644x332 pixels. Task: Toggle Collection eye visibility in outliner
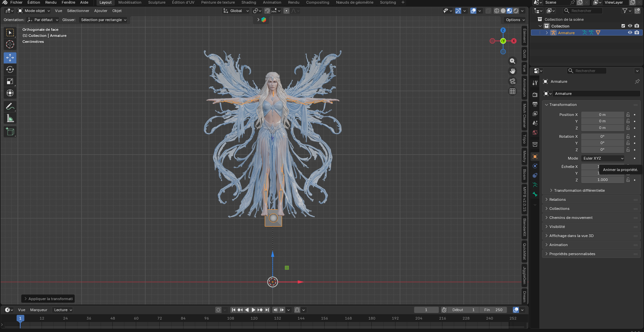(630, 26)
